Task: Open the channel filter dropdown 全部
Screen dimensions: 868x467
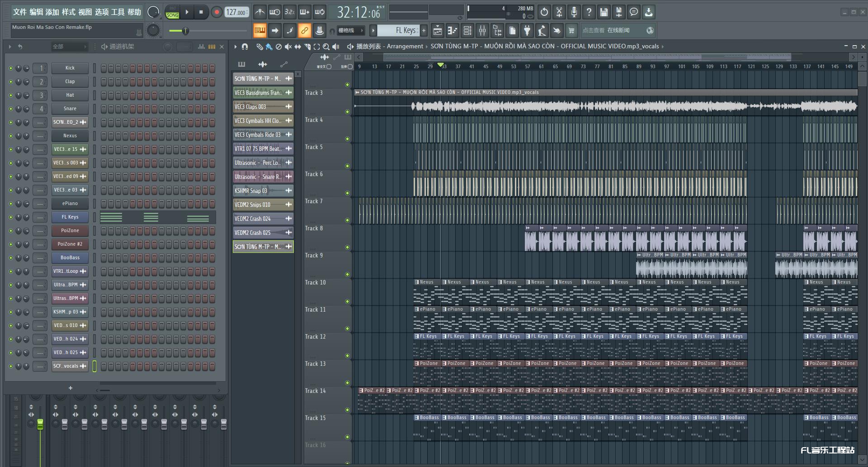Action: click(x=69, y=47)
